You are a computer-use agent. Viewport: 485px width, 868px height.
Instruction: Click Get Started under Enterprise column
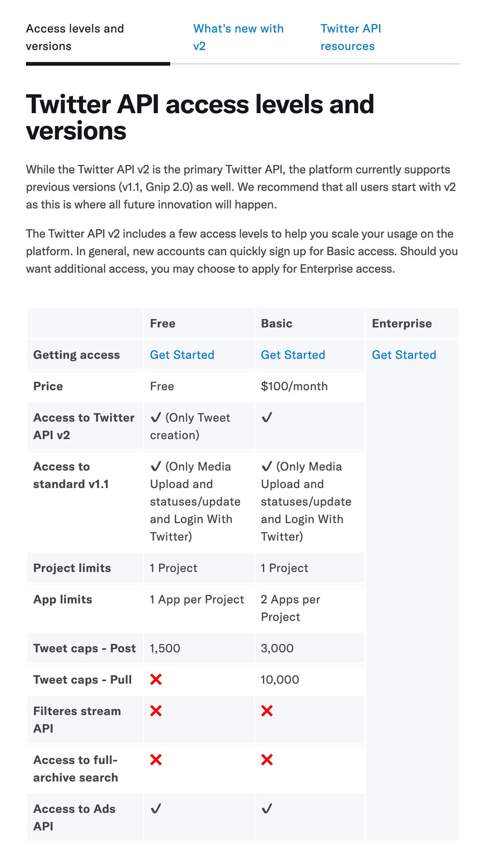[404, 355]
